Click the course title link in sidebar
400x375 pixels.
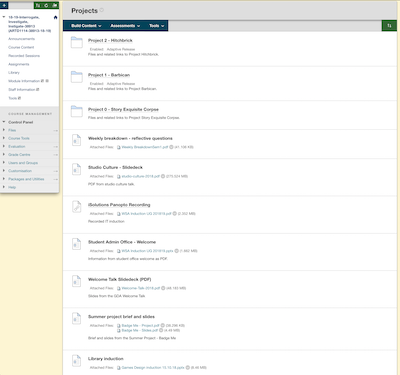coord(29,24)
